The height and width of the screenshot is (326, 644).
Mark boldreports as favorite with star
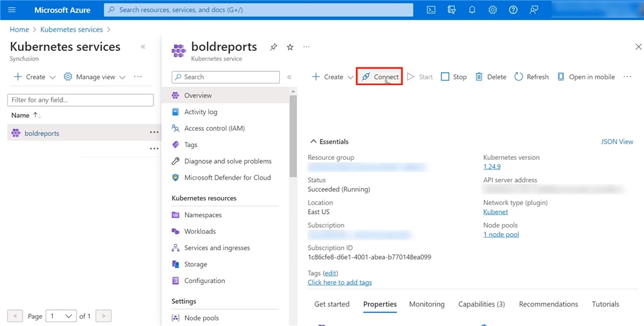(x=290, y=47)
